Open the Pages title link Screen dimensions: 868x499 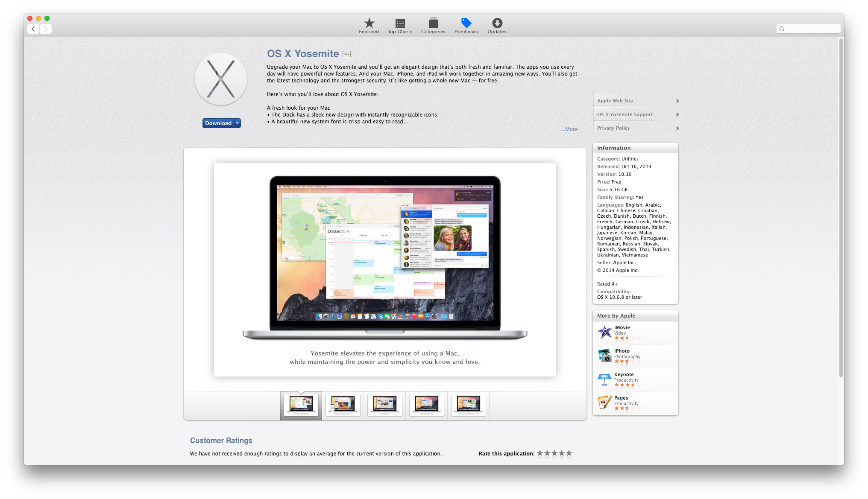(621, 398)
